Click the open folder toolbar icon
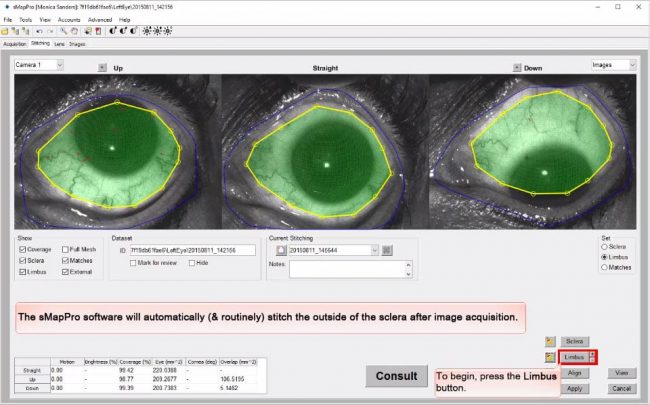 [5, 31]
